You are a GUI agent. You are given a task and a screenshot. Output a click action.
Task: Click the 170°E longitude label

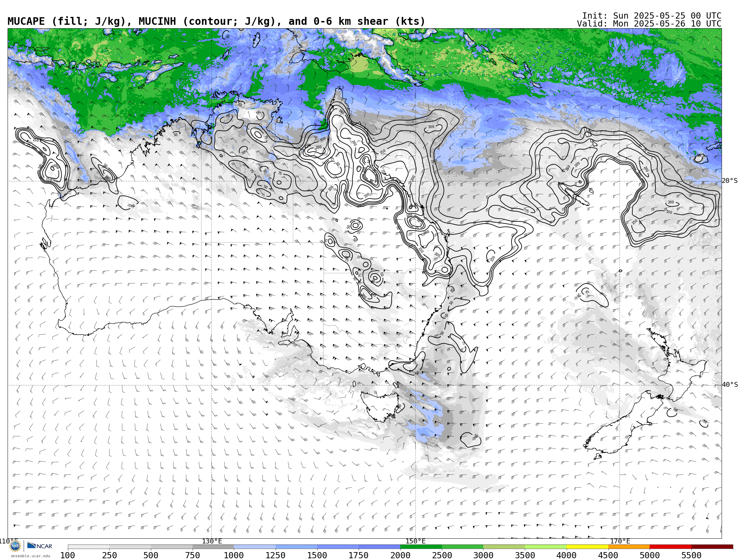(620, 541)
